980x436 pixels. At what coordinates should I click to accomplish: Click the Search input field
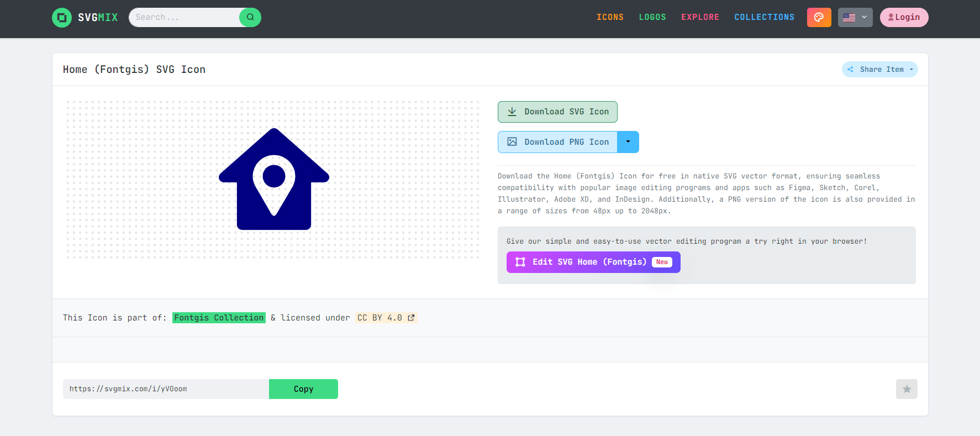click(x=185, y=17)
